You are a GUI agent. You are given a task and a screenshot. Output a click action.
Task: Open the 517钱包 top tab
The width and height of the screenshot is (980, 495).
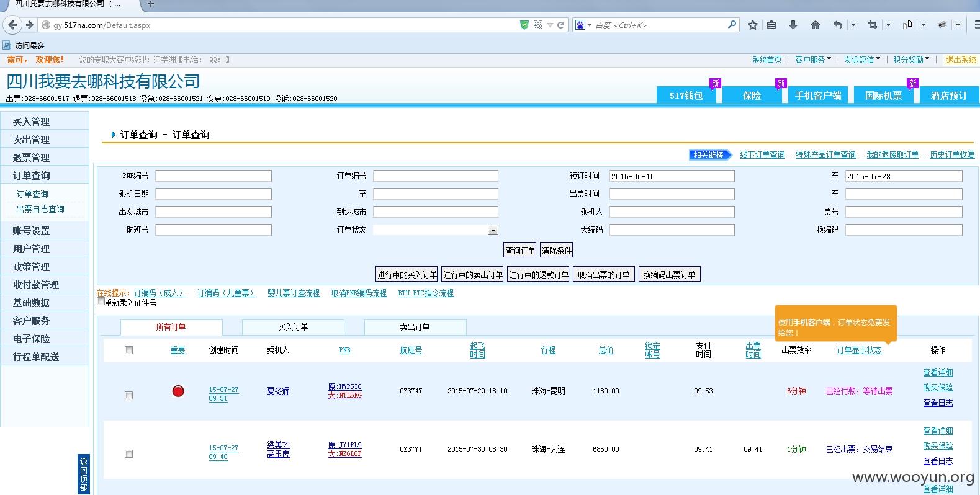(x=686, y=95)
